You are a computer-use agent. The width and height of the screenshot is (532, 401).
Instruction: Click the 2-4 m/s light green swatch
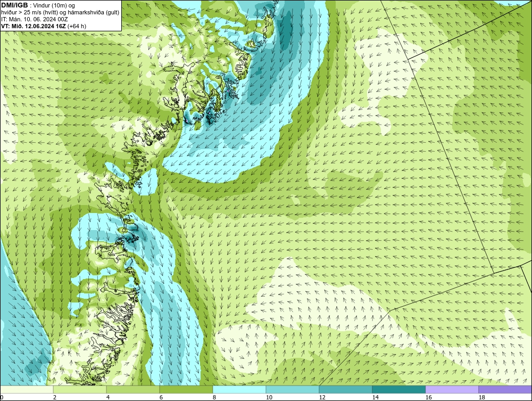click(80, 389)
